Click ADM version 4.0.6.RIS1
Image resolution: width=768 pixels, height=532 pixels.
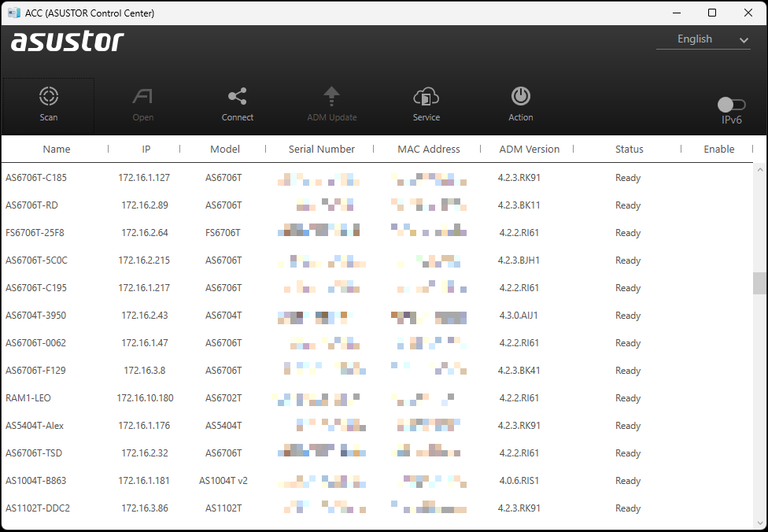point(519,481)
